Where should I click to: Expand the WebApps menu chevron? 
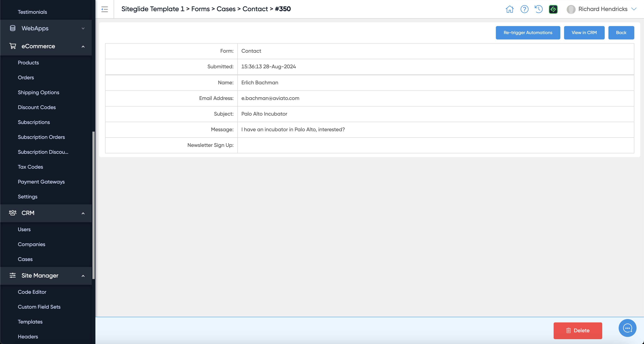click(83, 28)
